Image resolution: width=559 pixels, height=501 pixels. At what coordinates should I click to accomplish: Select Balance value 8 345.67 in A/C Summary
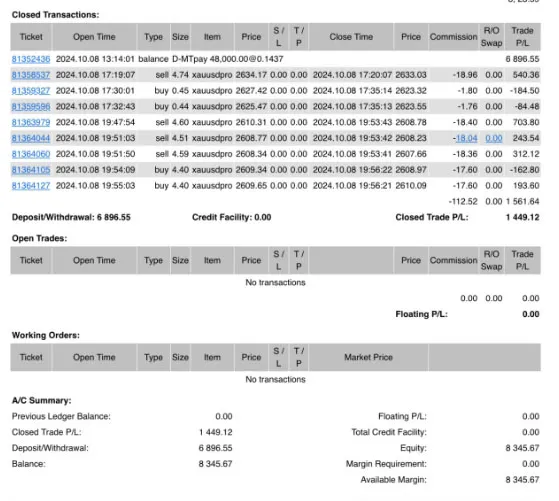(215, 464)
